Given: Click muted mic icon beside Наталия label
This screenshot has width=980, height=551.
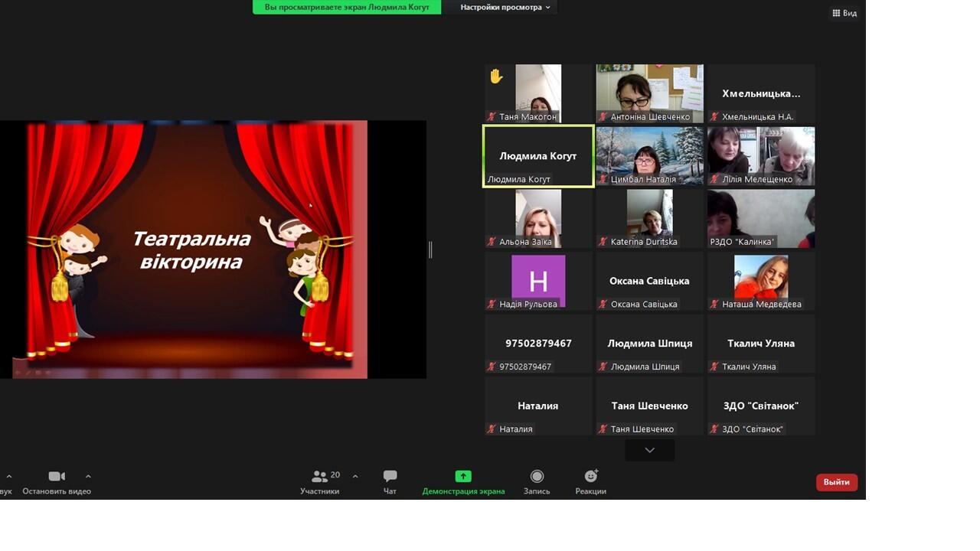Looking at the screenshot, I should pyautogui.click(x=492, y=429).
